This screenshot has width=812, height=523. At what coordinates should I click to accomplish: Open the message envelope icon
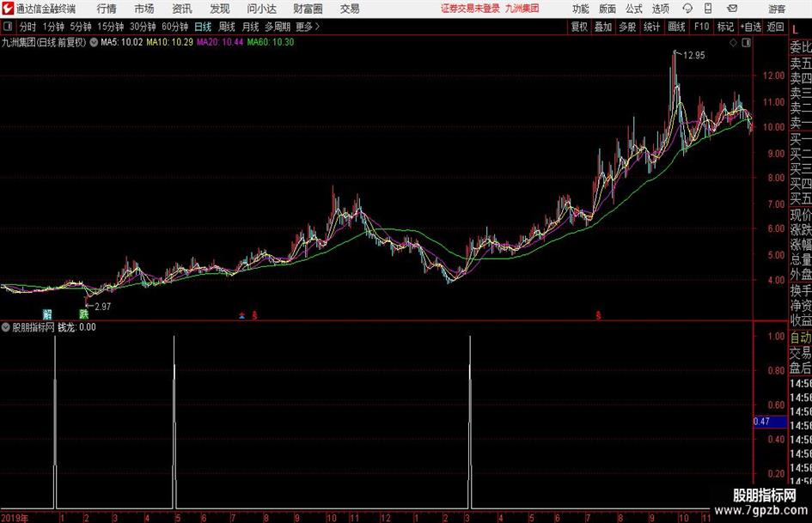click(x=732, y=9)
